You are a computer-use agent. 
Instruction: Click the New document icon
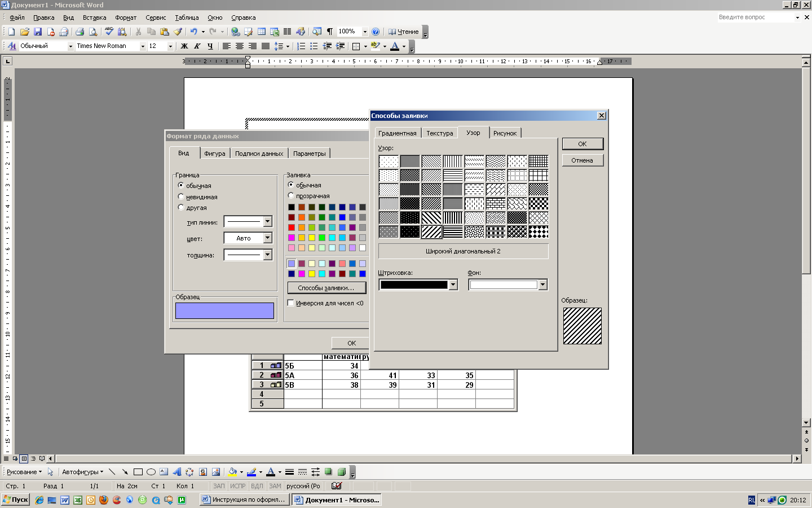11,32
